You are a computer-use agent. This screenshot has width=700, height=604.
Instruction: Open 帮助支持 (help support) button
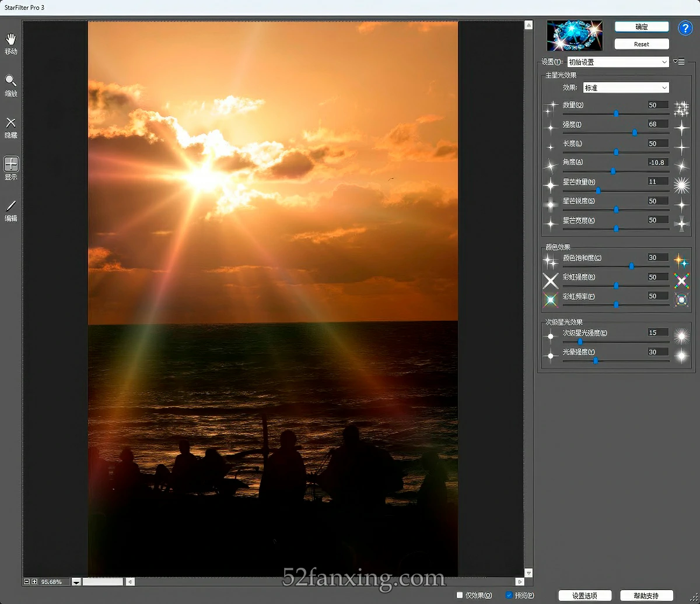pos(647,595)
